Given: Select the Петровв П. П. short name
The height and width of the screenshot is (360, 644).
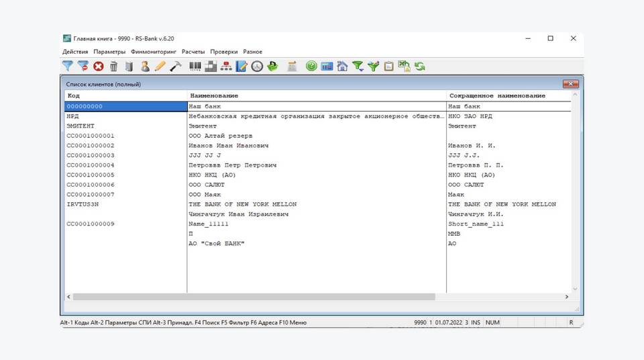Looking at the screenshot, I should [476, 165].
